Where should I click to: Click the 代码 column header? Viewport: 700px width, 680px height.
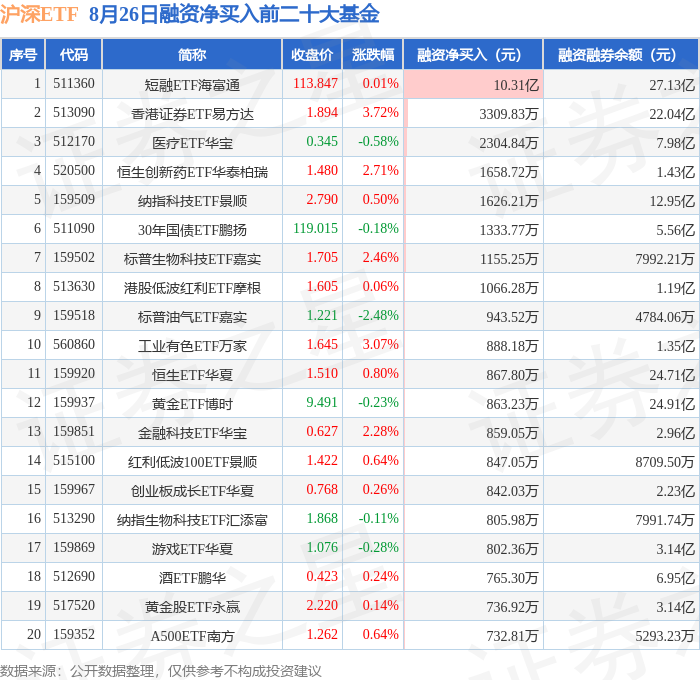click(x=74, y=55)
